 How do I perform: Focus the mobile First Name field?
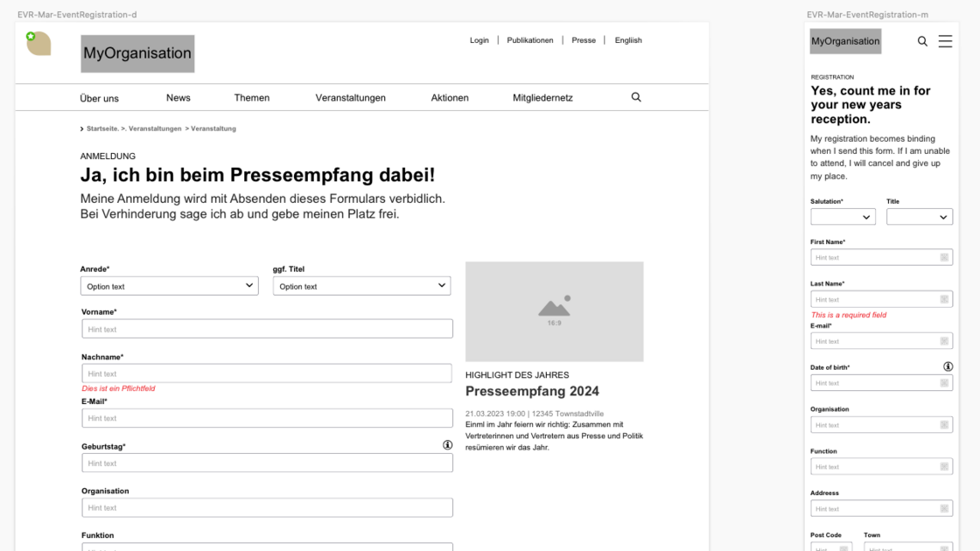tap(881, 257)
